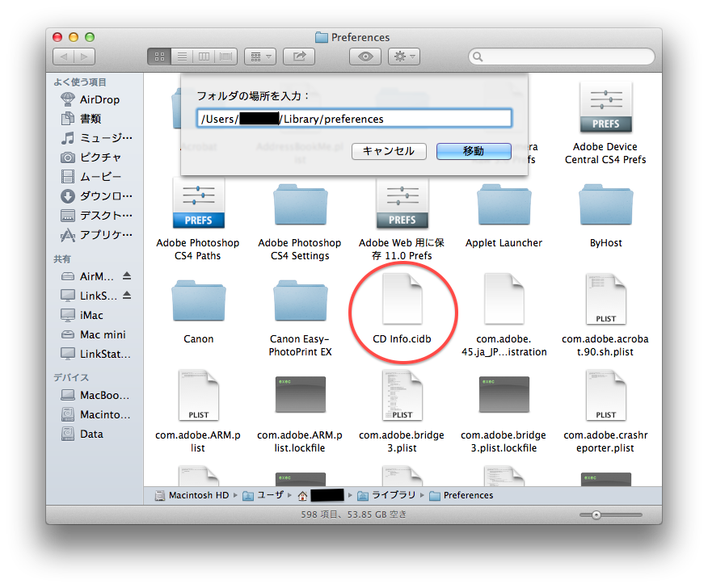The image size is (708, 588).
Task: Switch to list view mode
Action: click(x=182, y=57)
